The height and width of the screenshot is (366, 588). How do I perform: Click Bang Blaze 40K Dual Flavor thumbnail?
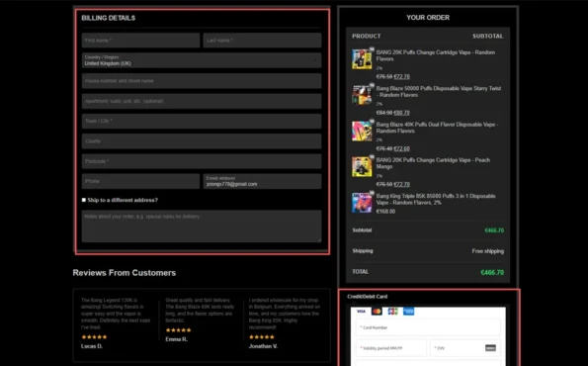pyautogui.click(x=362, y=131)
